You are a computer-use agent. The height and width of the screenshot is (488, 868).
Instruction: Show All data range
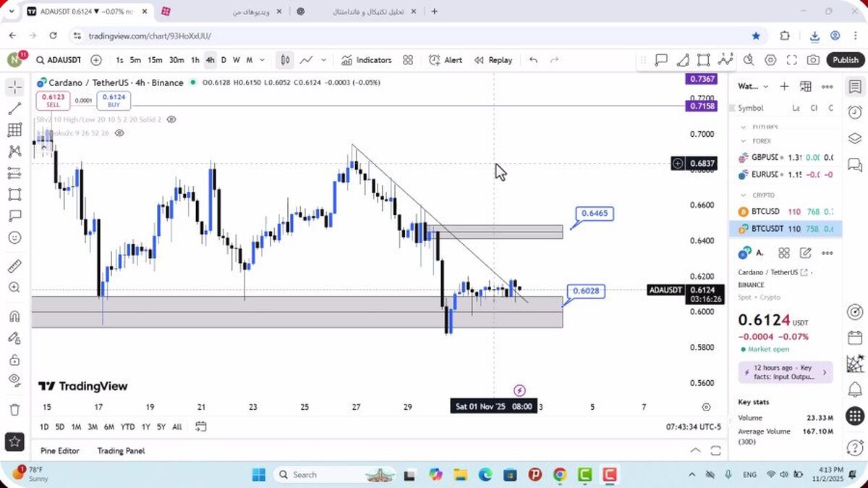(x=177, y=426)
